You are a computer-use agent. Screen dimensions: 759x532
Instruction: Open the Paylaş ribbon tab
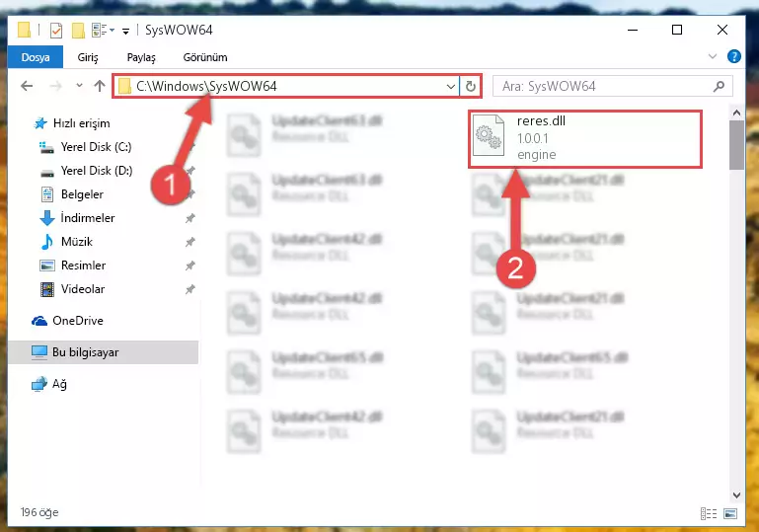point(141,57)
